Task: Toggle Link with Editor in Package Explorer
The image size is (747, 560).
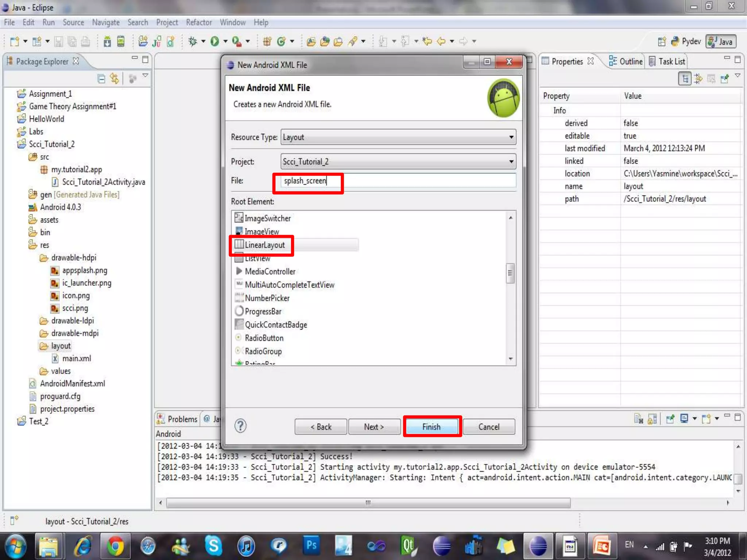Action: [x=115, y=78]
